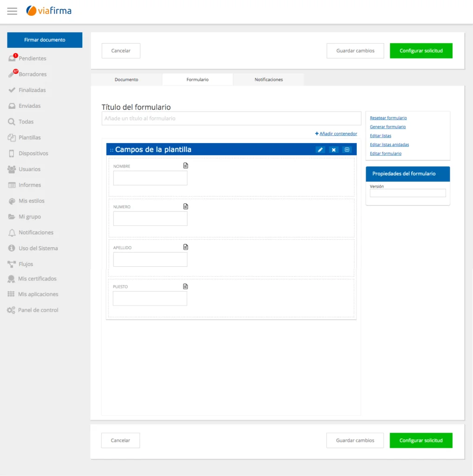Click the pencil edit icon in Campos de la plantilla header
This screenshot has width=473, height=476.
(320, 150)
